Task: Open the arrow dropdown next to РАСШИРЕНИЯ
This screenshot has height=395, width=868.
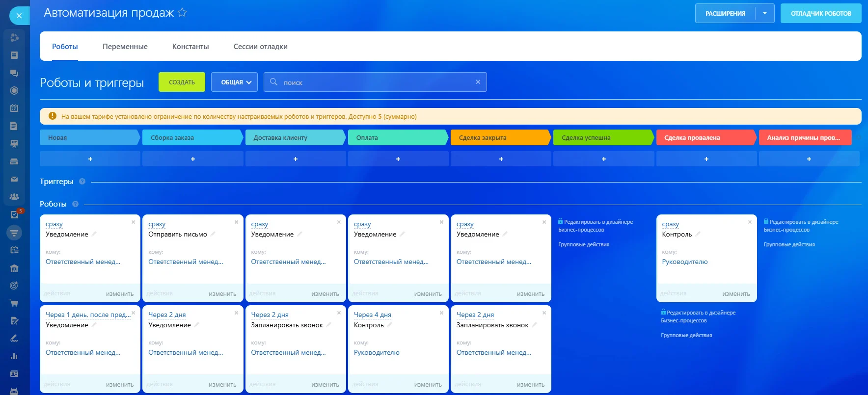Action: (x=764, y=13)
